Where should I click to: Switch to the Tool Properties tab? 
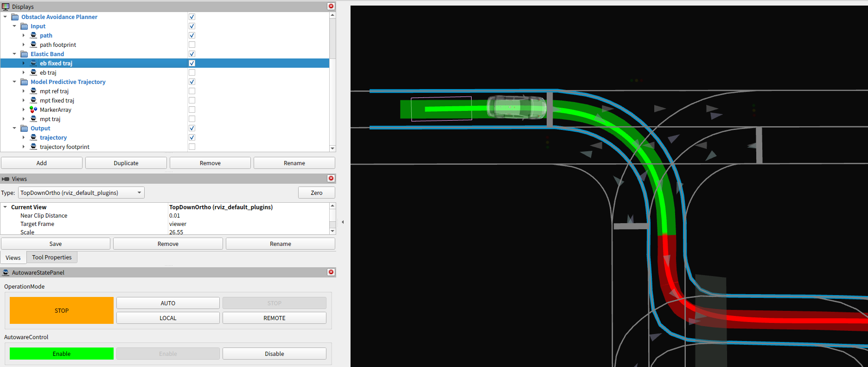(51, 258)
